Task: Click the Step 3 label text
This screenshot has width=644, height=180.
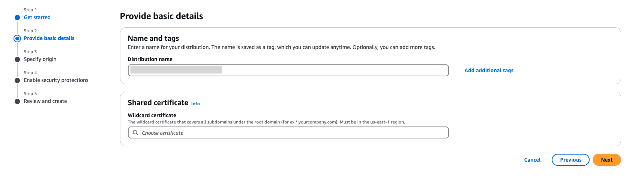Action: tap(30, 52)
